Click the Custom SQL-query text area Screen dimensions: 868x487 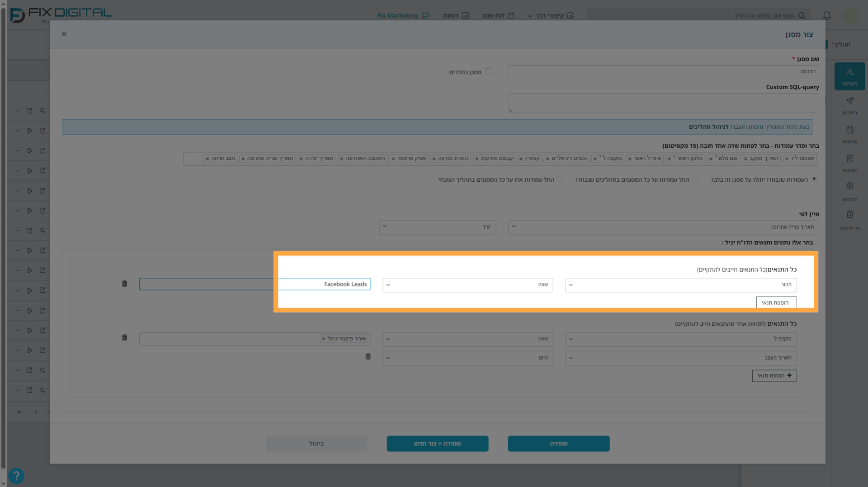coord(663,103)
